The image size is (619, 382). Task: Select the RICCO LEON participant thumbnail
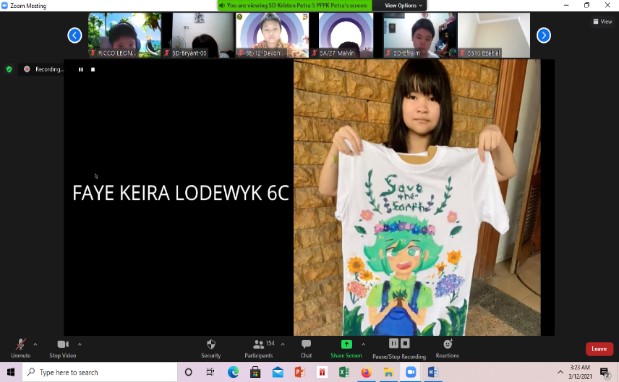pyautogui.click(x=124, y=35)
